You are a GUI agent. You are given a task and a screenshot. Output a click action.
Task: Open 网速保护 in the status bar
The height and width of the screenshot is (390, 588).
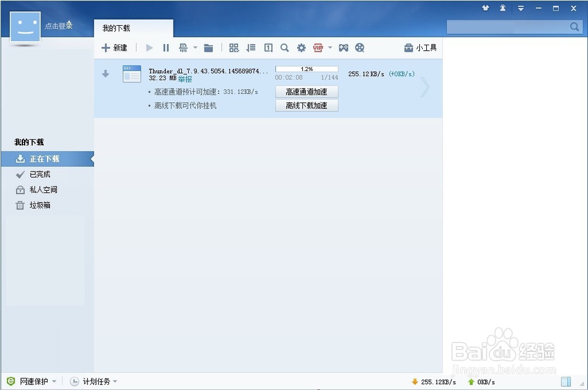(34, 381)
